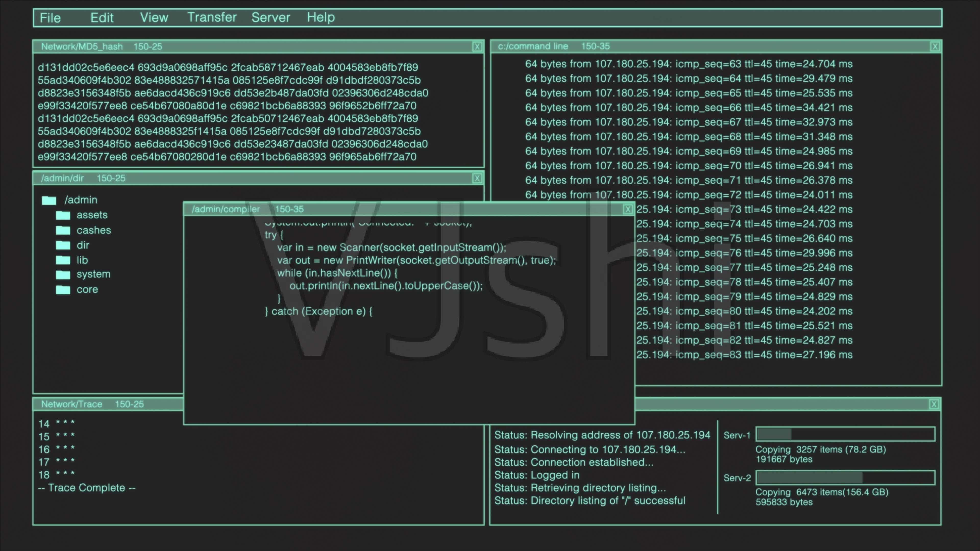Click ping line icmp_seq=66
Screen dimensions: 980x551
tap(689, 108)
